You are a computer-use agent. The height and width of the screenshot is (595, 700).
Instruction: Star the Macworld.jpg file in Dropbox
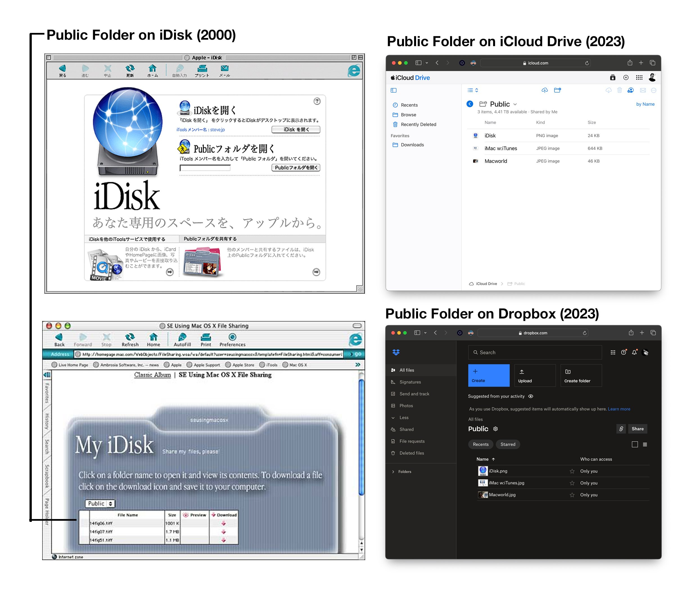coord(572,495)
